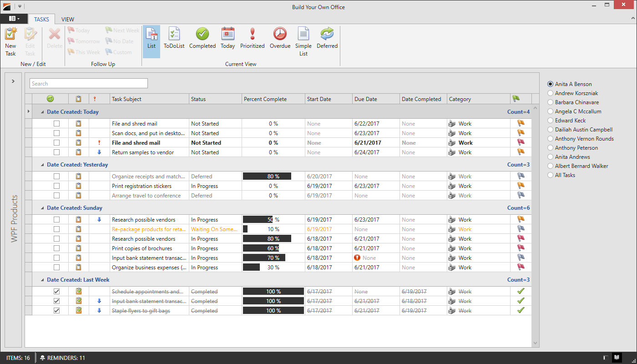Collapse the Date Created: Today group

[x=42, y=112]
